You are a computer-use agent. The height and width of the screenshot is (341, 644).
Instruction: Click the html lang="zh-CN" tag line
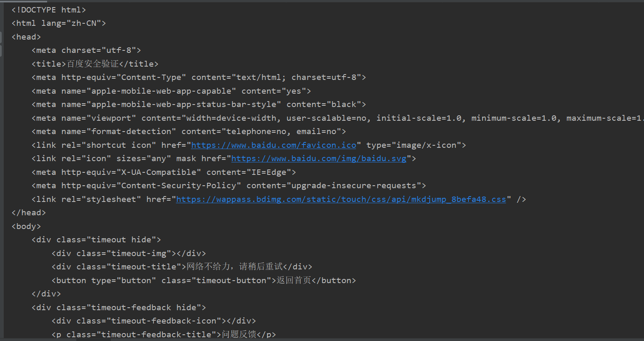(59, 23)
